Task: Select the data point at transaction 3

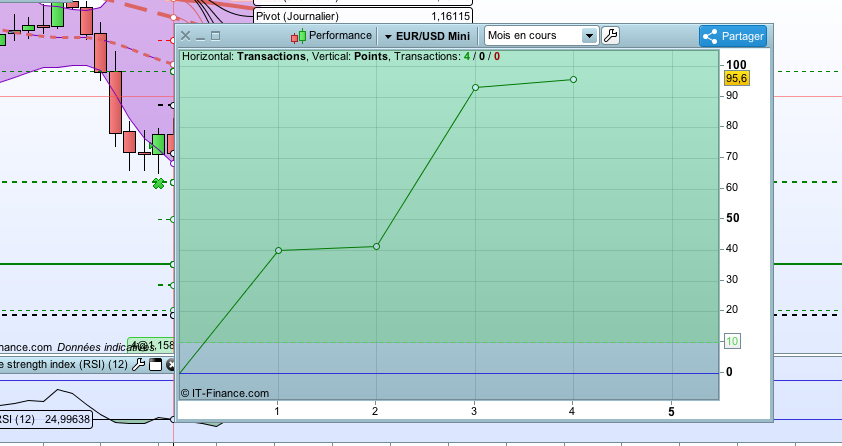Action: [475, 87]
